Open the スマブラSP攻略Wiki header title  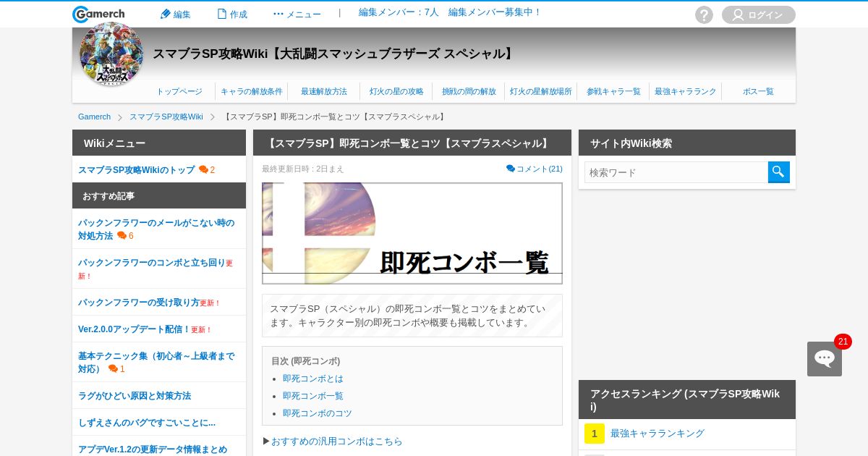(334, 54)
